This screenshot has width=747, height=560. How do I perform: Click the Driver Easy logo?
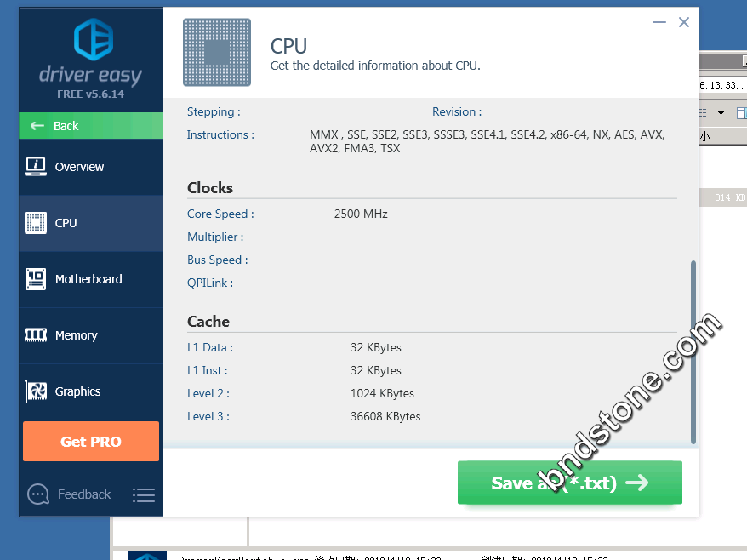click(92, 41)
